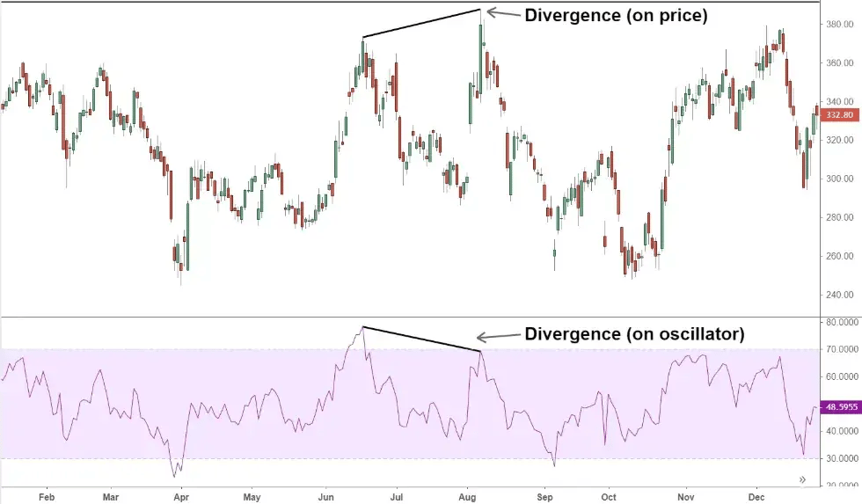Click the double-chevron scroll-to-latest icon
This screenshot has height=504, width=862.
(x=802, y=479)
